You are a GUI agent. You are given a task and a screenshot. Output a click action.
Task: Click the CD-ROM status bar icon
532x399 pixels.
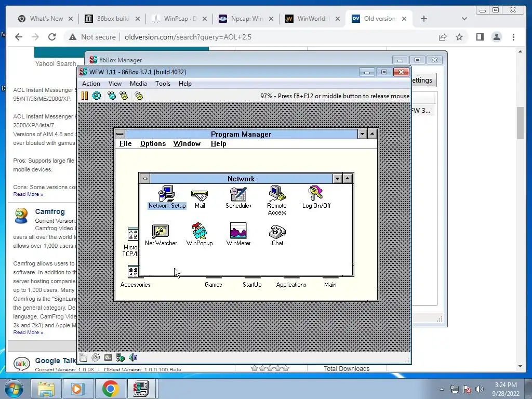click(96, 357)
